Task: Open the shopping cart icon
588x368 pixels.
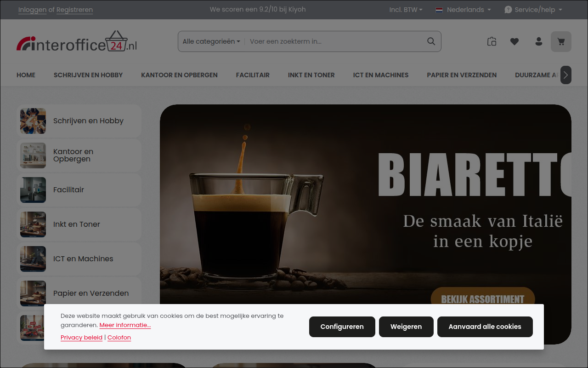Action: coord(561,41)
